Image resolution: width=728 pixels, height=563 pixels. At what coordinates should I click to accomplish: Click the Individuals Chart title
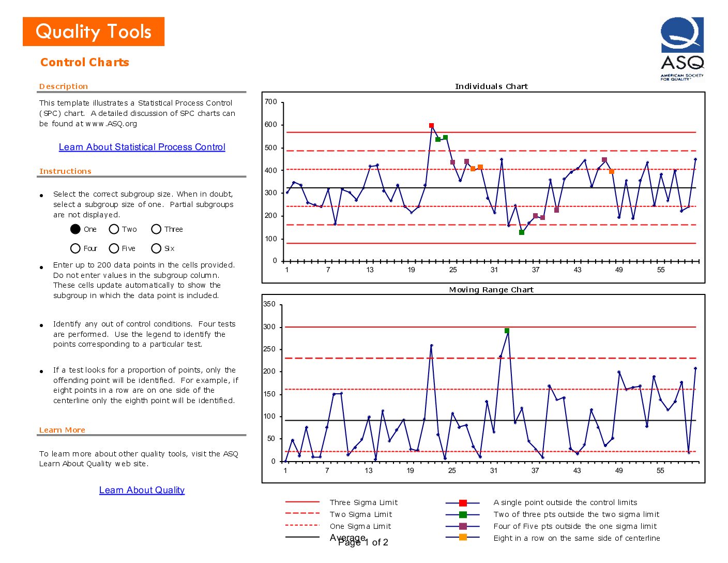coord(491,86)
